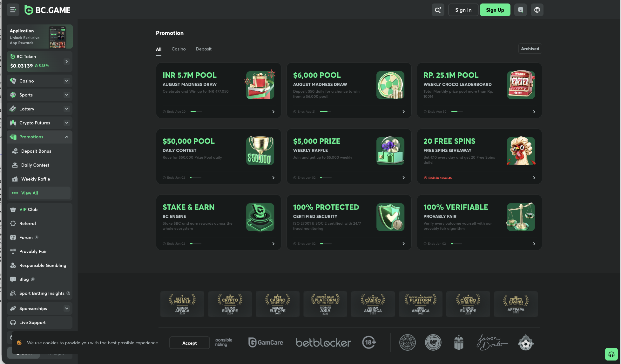The image size is (621, 364).
Task: Open the GamCare logo link
Action: pos(266,342)
